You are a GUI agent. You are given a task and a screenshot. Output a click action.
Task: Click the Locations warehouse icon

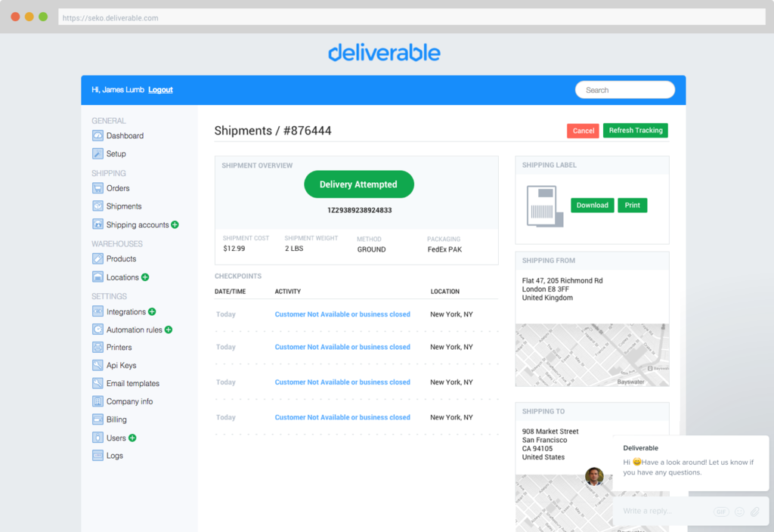pyautogui.click(x=98, y=277)
